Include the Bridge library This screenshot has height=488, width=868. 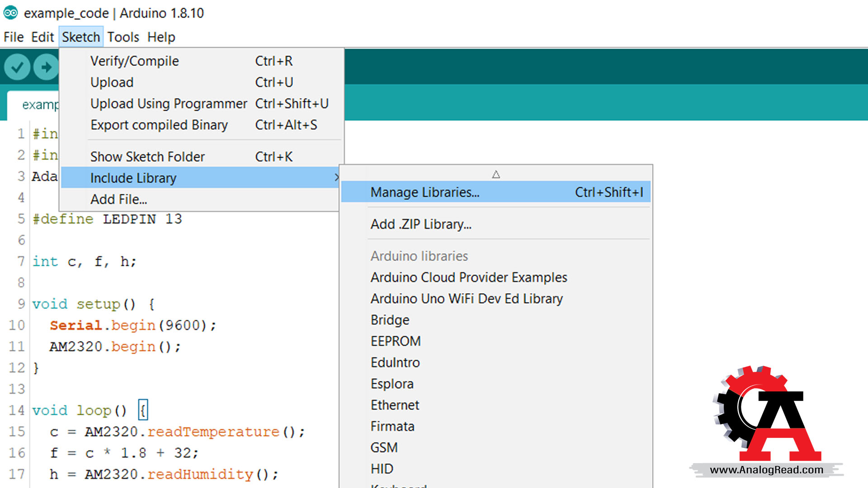pyautogui.click(x=495, y=320)
